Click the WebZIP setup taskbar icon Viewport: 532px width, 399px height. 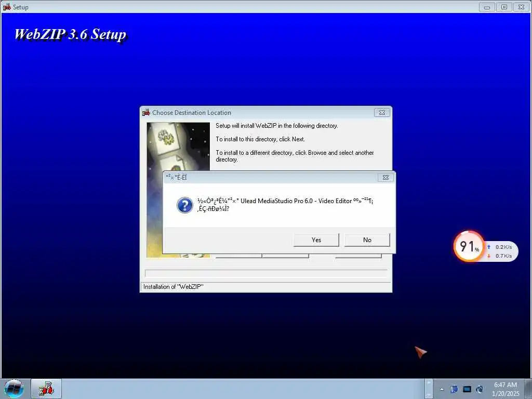pos(46,389)
